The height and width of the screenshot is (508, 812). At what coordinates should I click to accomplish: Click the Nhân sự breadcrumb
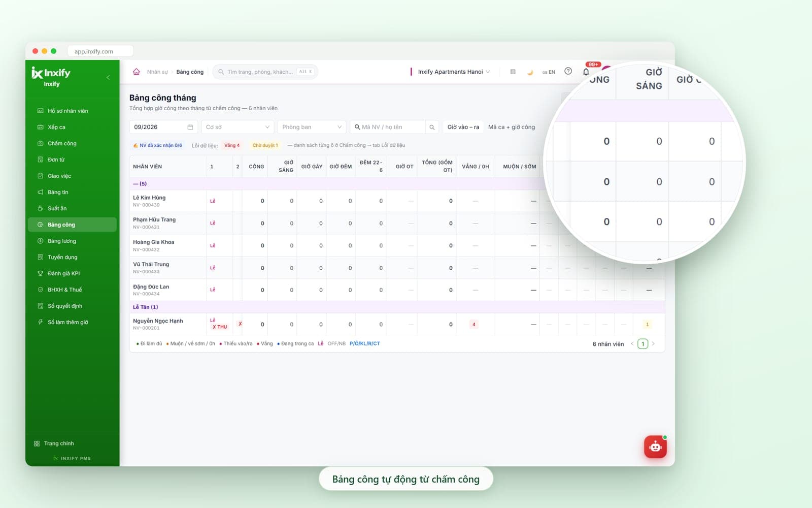point(157,72)
